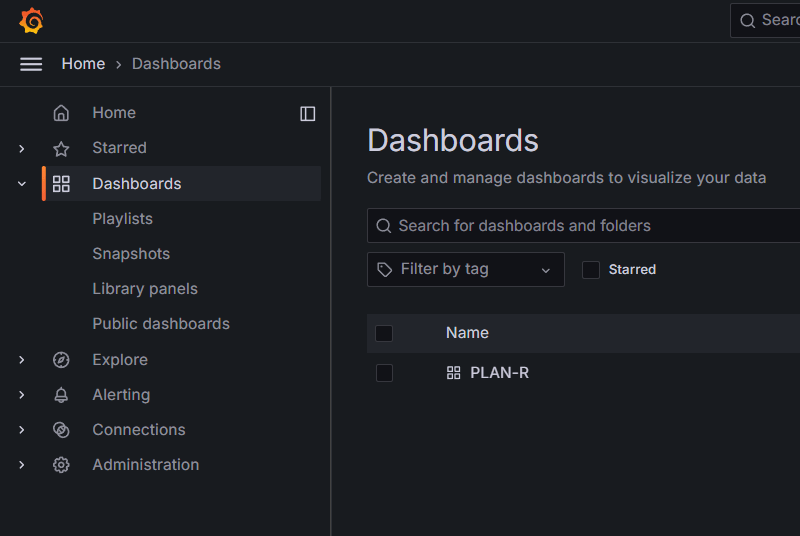Collapse the Dashboards section chevron
The image size is (800, 536).
(x=22, y=184)
